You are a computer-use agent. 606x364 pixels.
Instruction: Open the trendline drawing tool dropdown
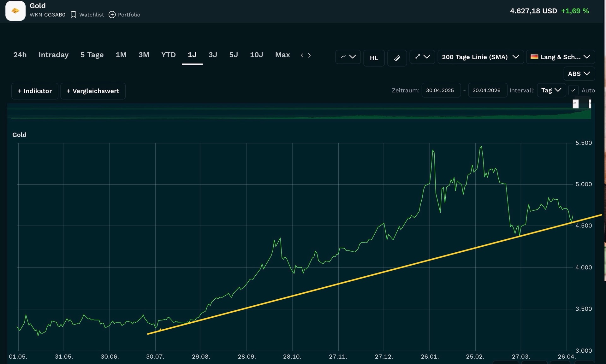[x=422, y=57]
